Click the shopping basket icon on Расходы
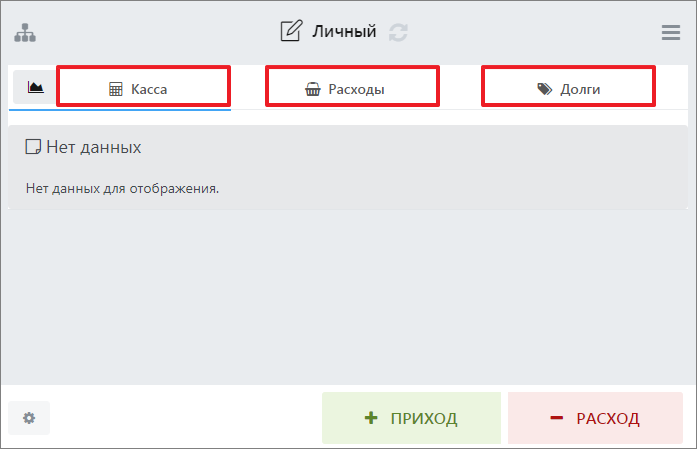The image size is (697, 449). point(313,89)
